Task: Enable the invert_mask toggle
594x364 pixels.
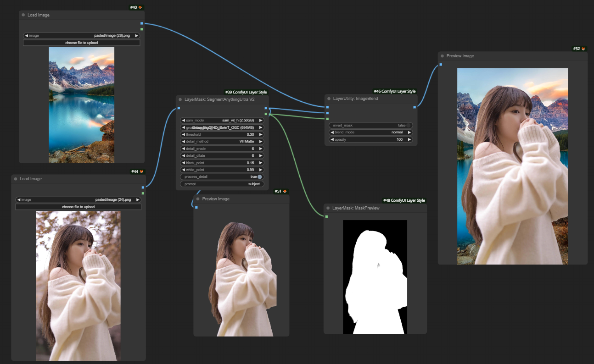Action: (x=408, y=125)
